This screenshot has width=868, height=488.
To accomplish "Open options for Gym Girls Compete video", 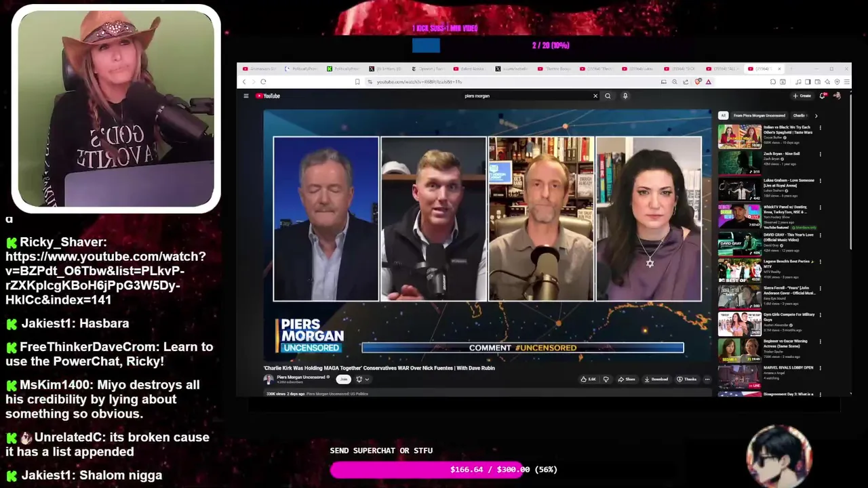I will (x=820, y=315).
